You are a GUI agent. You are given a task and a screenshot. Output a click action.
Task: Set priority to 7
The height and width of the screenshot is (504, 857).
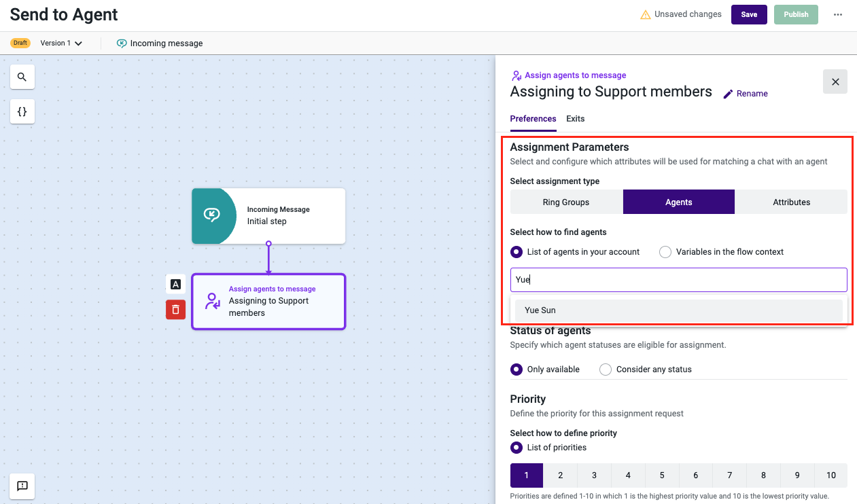[730, 475]
